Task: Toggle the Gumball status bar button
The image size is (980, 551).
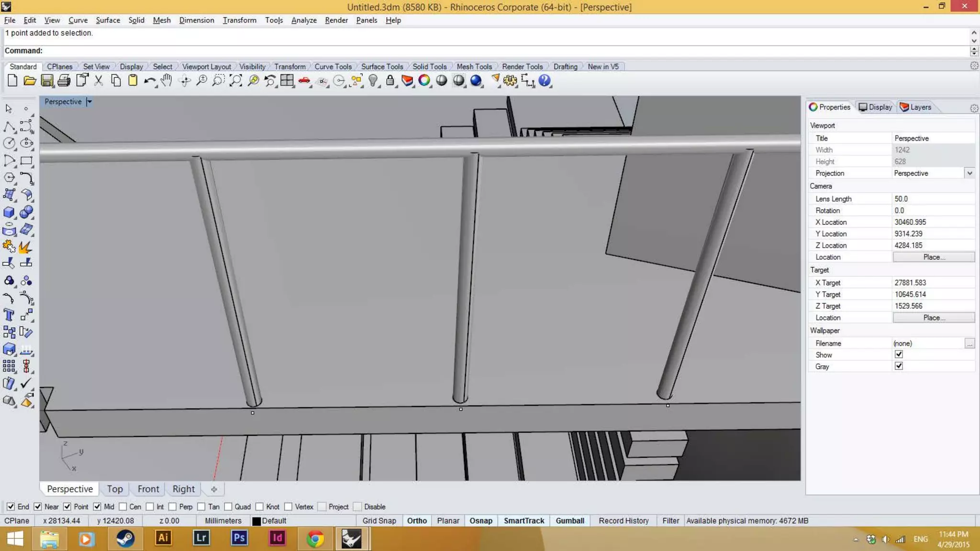Action: point(569,520)
